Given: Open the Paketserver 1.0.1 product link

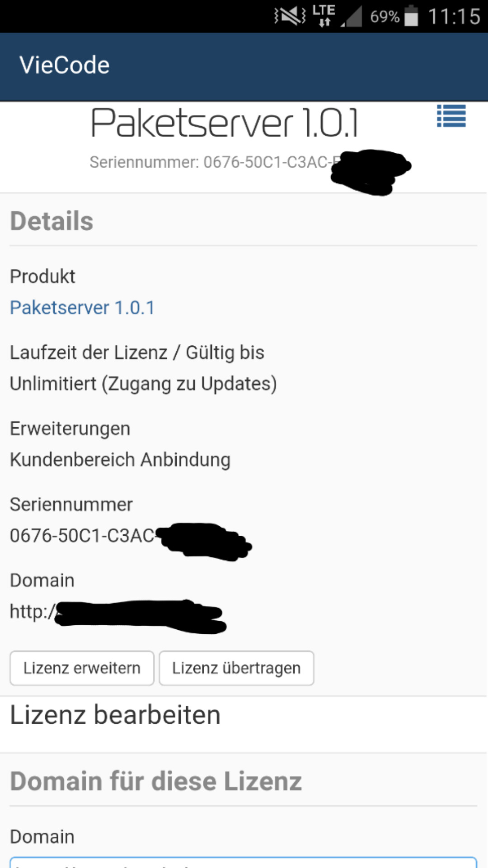Looking at the screenshot, I should [82, 308].
